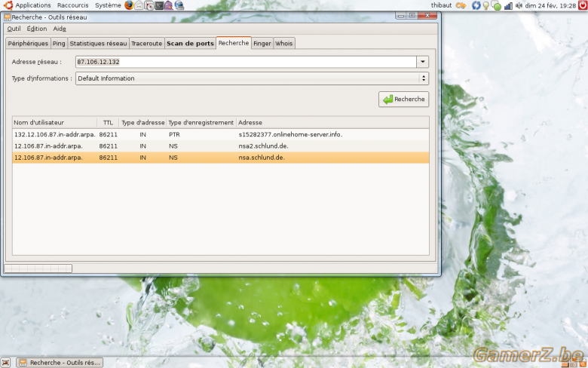Open the Ubuntu logo Applications icon
The image size is (588, 368).
click(x=8, y=5)
